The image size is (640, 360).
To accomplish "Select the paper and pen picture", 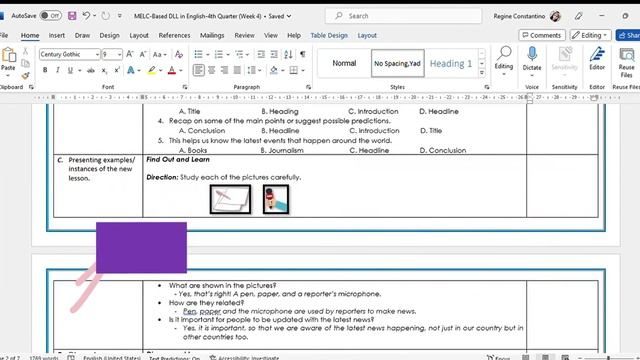I will pyautogui.click(x=231, y=199).
